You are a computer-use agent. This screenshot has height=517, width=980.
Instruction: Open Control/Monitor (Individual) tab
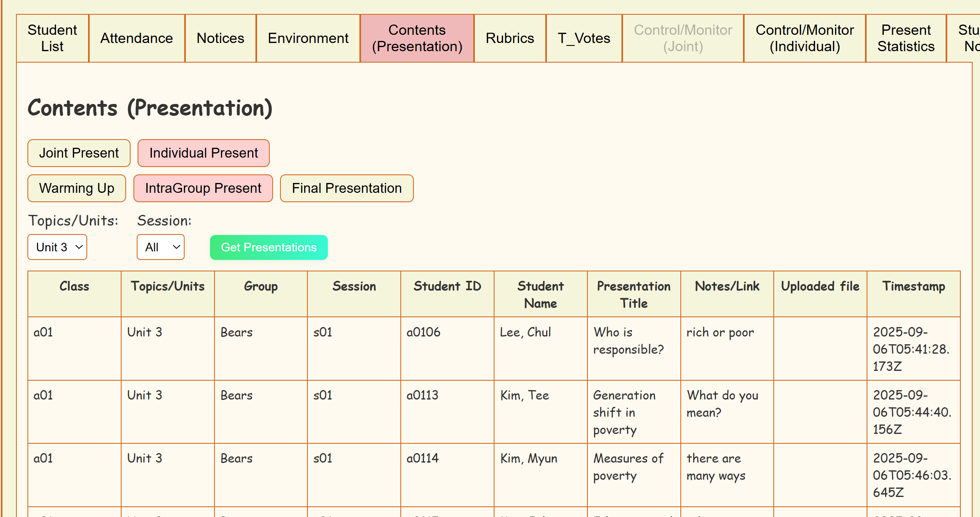(x=804, y=38)
